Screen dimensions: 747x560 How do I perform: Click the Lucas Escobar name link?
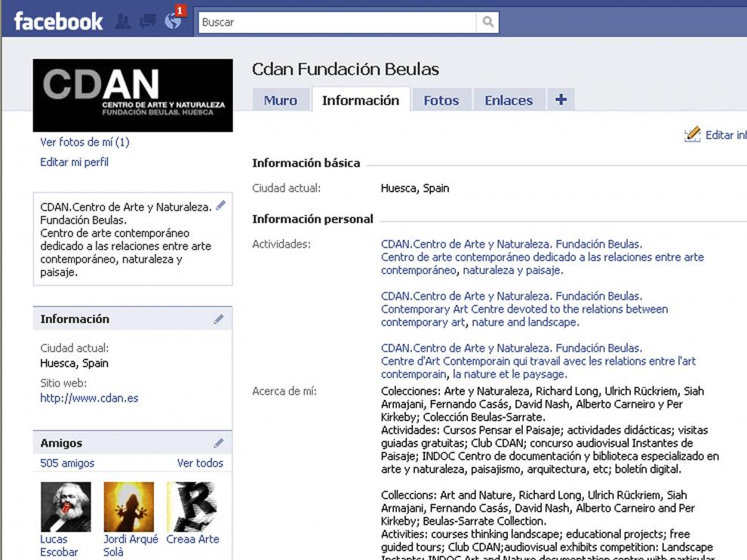[x=59, y=546]
